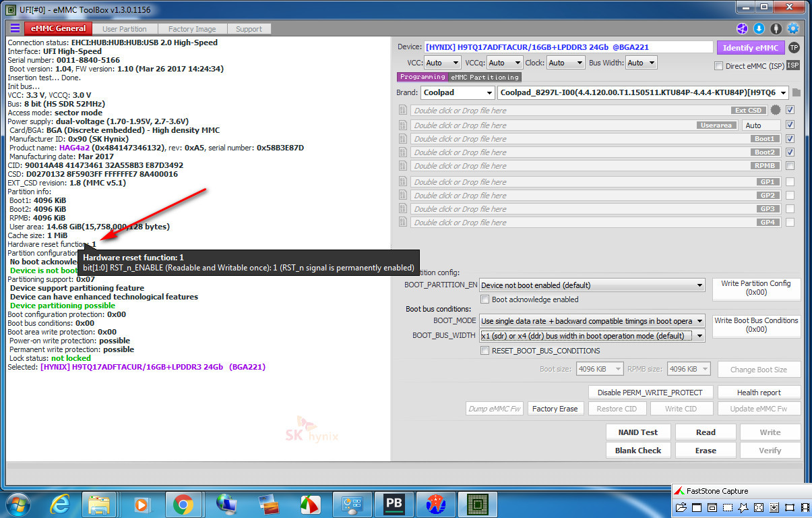
Task: Click the black round connector icon in top bar
Action: pyautogui.click(x=776, y=28)
